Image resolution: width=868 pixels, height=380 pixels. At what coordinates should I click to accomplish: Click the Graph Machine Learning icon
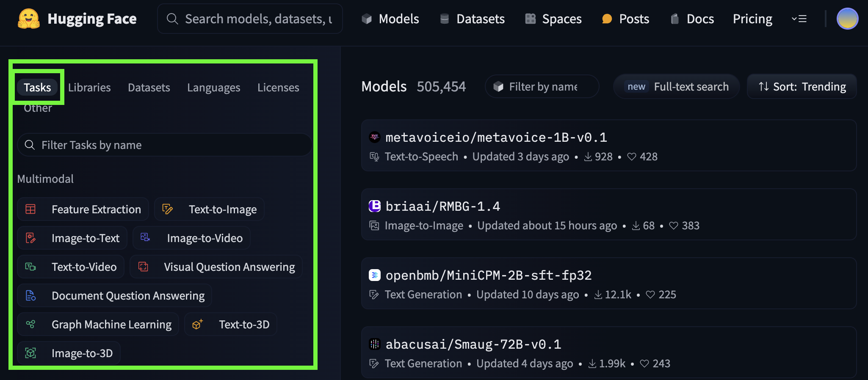(30, 324)
